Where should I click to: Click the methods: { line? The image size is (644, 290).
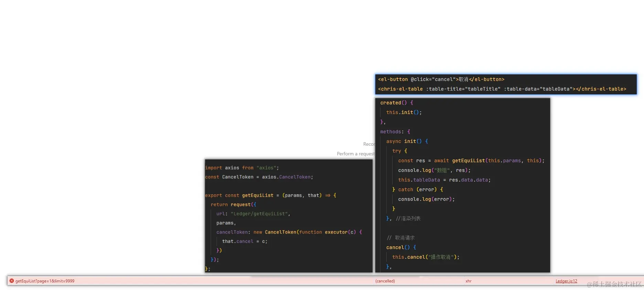[x=395, y=132]
